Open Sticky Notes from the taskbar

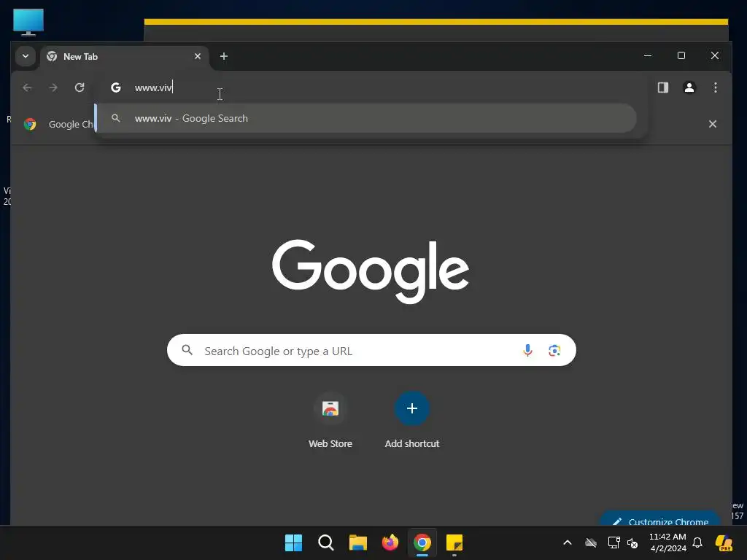(454, 542)
